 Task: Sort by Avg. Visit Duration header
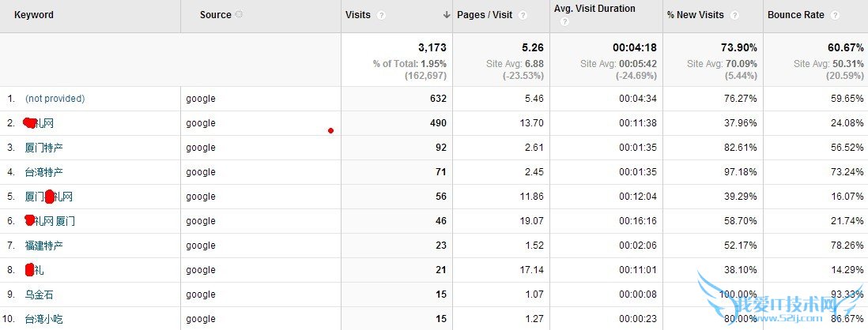[594, 9]
